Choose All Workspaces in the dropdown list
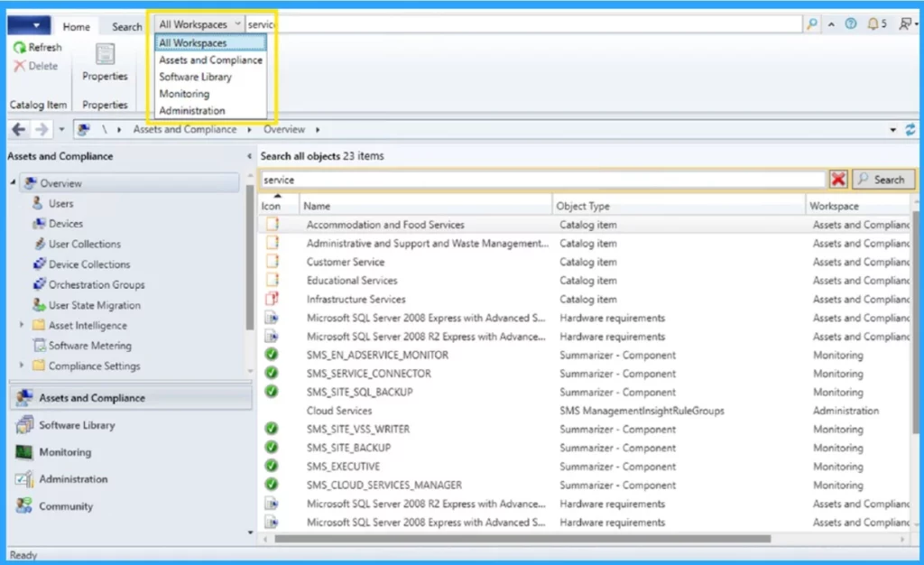This screenshot has height=565, width=924. [210, 43]
